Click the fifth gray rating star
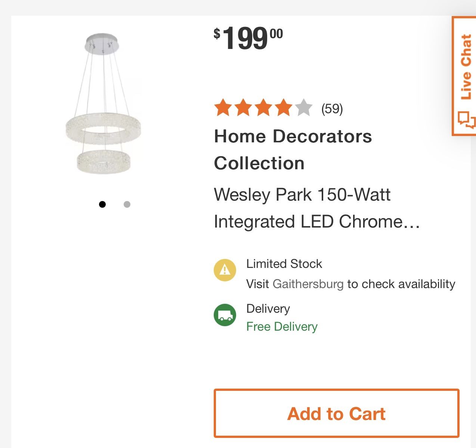This screenshot has width=476, height=448. [x=303, y=108]
